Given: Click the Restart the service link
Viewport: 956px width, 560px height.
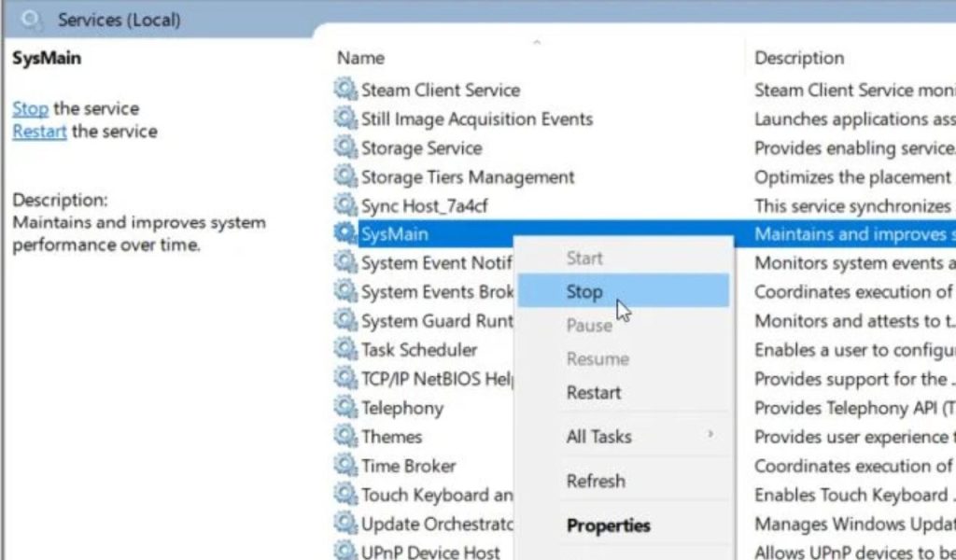Looking at the screenshot, I should pyautogui.click(x=39, y=132).
